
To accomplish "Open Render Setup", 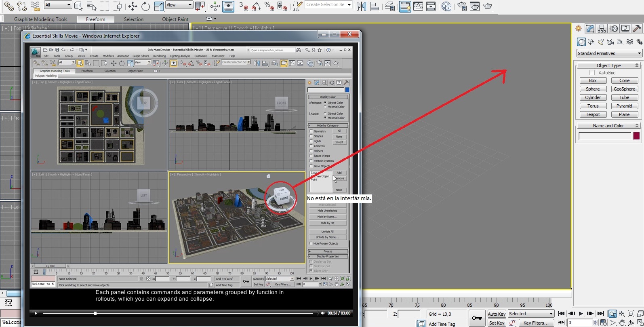I will 462,6.
